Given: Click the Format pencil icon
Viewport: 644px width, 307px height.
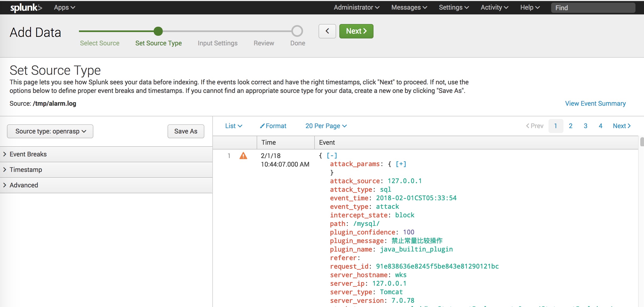Looking at the screenshot, I should coord(262,126).
